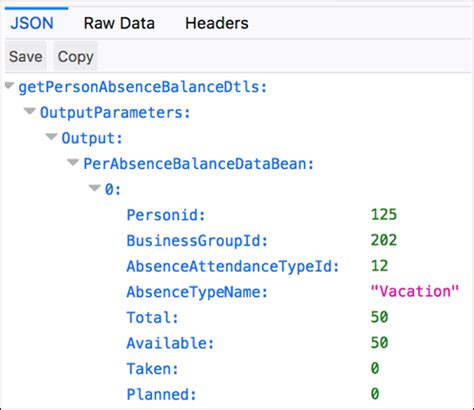Viewport: 474px width, 410px height.
Task: Select the Personid value 125
Action: (384, 214)
